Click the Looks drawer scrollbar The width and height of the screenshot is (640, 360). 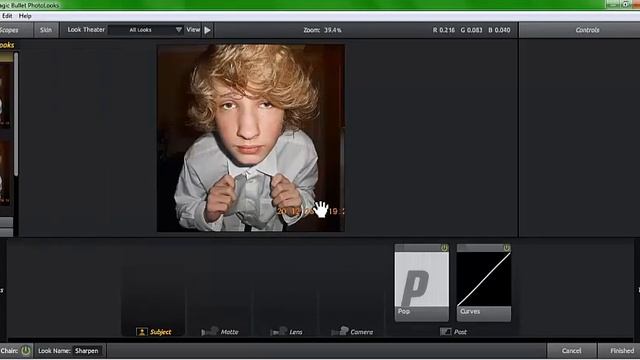[16, 114]
